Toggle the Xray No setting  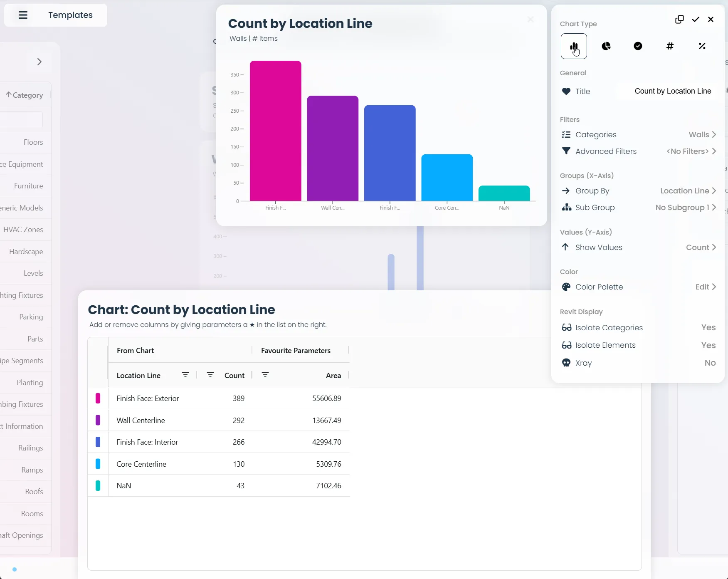click(710, 363)
